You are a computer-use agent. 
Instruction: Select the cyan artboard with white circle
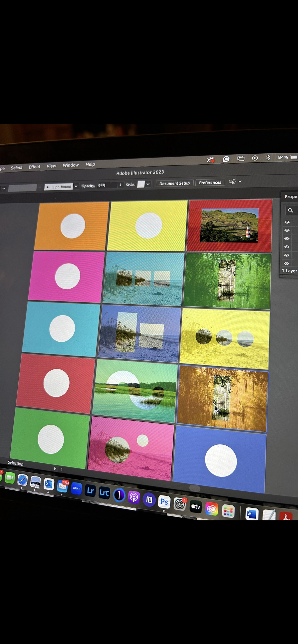[x=61, y=329]
